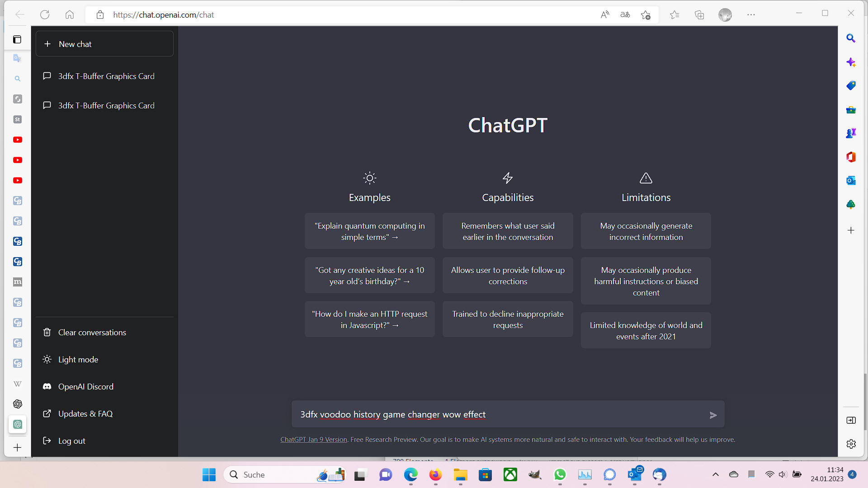Image resolution: width=868 pixels, height=488 pixels.
Task: Select "Explain quantum computing" example prompt
Action: pyautogui.click(x=369, y=231)
